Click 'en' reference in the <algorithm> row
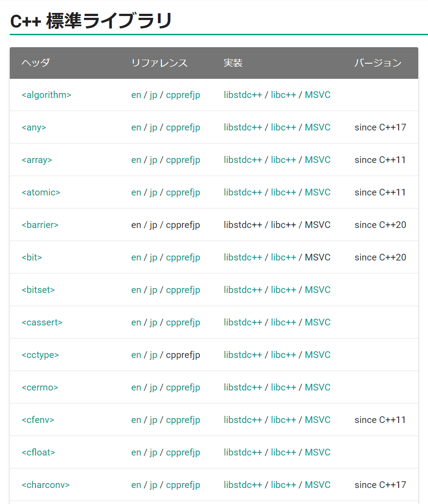428x504 pixels. tap(136, 95)
